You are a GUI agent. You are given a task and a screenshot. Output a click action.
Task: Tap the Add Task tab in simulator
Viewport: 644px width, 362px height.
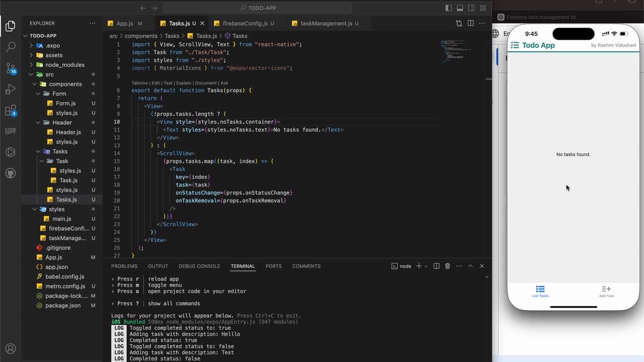coord(606,291)
